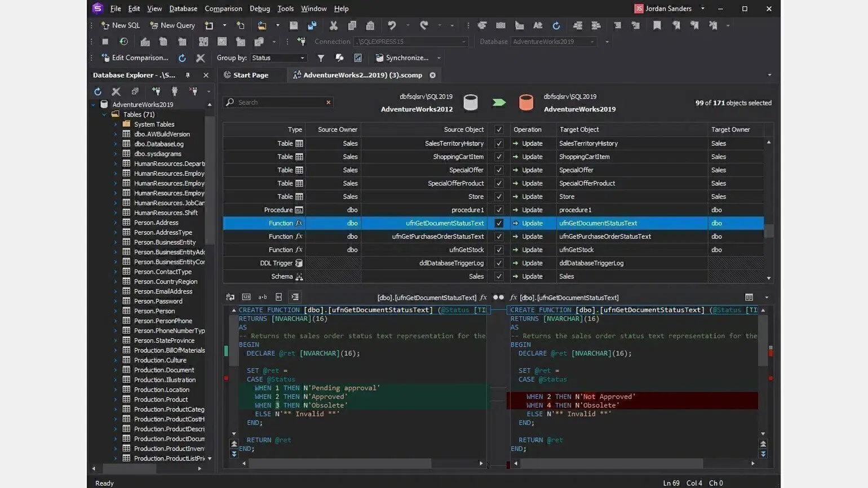Click the Edit Comparison... button
This screenshot has height=488, width=868.
point(135,58)
